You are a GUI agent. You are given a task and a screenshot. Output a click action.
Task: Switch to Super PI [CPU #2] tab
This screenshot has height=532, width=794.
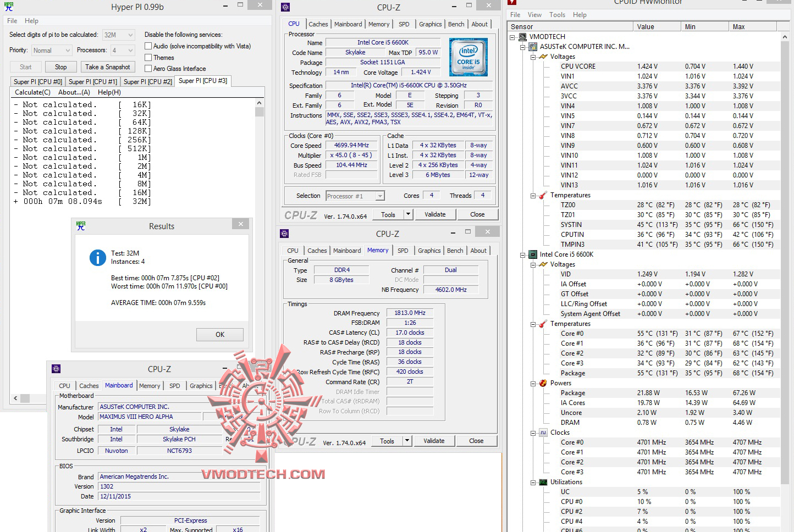point(148,81)
